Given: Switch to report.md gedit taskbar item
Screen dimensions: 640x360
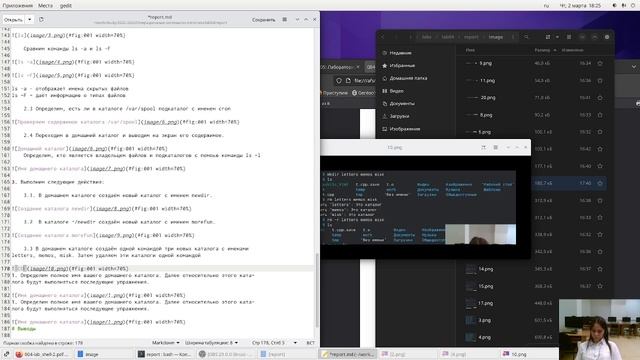Looking at the screenshot, I should tap(348, 354).
